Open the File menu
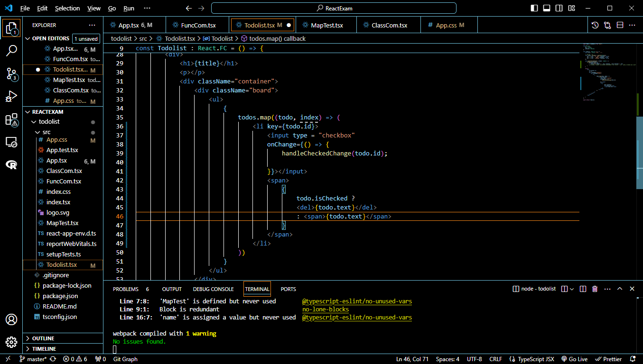Image resolution: width=643 pixels, height=364 pixels. pyautogui.click(x=25, y=8)
